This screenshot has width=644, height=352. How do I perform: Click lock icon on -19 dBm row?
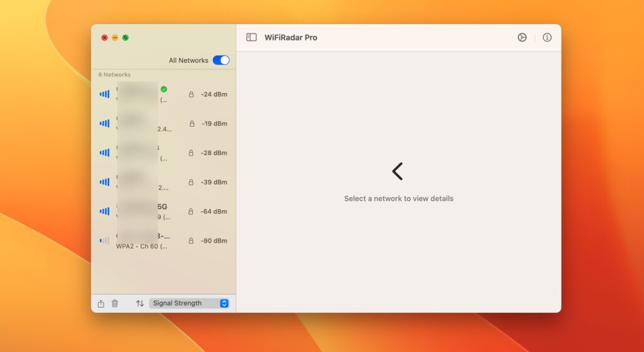(192, 123)
